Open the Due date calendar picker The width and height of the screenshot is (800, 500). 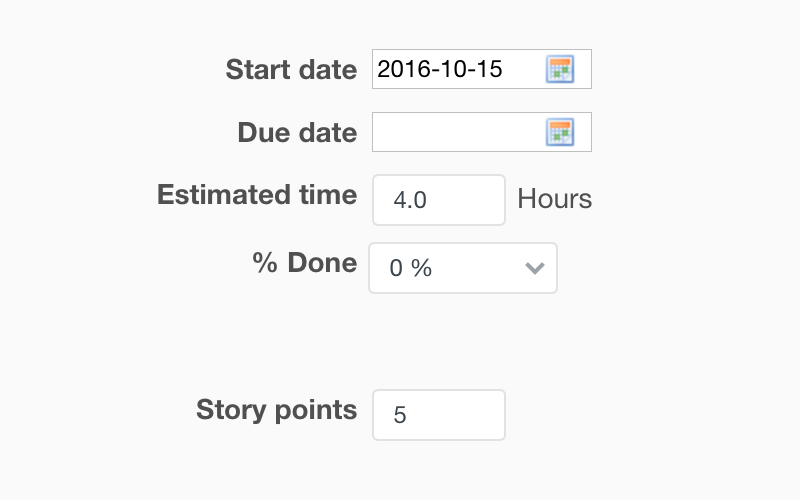[x=559, y=132]
